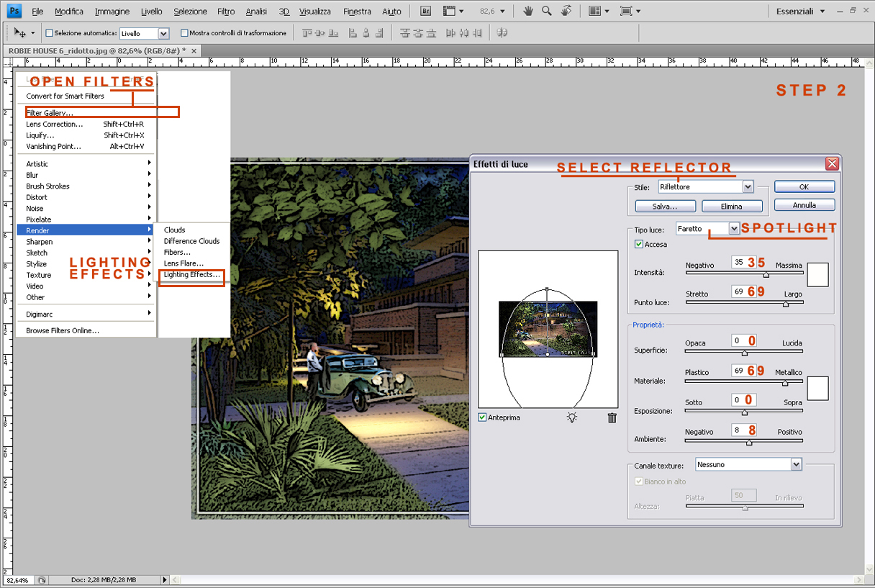875x588 pixels.
Task: Click the white Materiale color swatch
Action: point(817,388)
